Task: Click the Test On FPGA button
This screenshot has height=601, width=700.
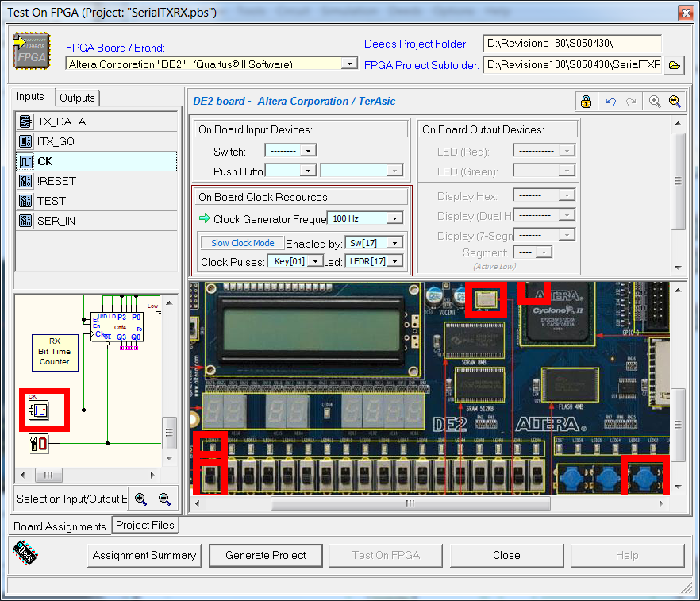Action: pyautogui.click(x=386, y=555)
